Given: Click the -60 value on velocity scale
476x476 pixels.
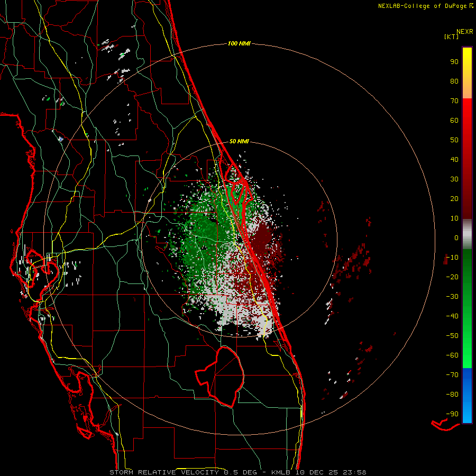Looking at the screenshot, I should pyautogui.click(x=452, y=355).
